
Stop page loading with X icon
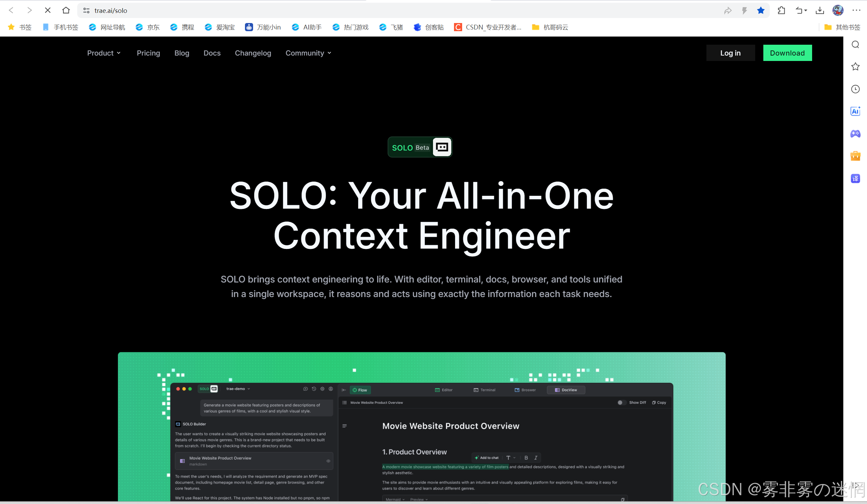point(48,10)
